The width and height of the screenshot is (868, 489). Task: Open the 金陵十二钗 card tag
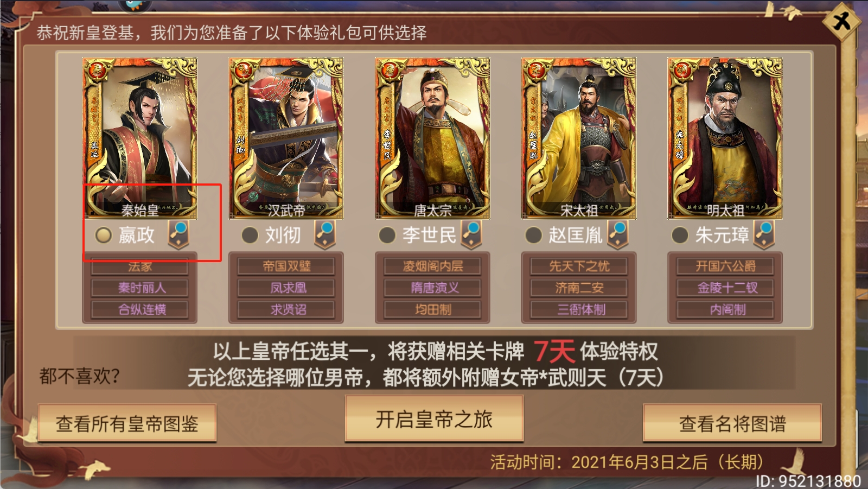(727, 288)
